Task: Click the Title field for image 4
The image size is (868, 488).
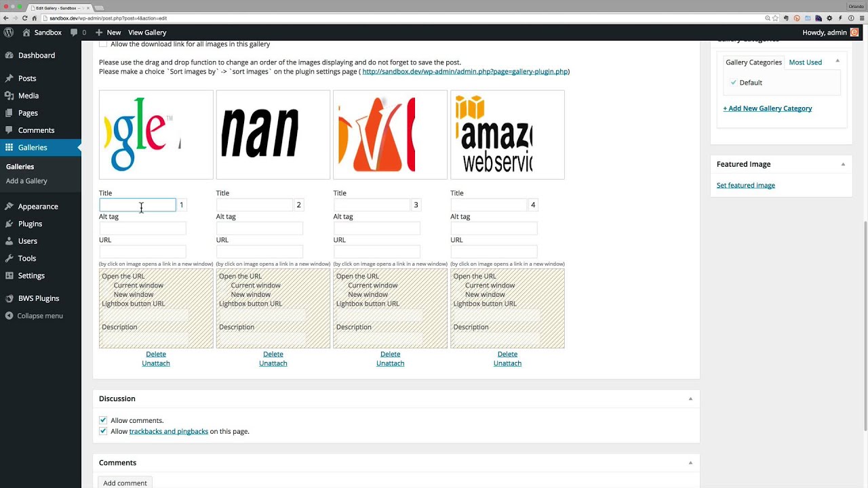Action: pyautogui.click(x=489, y=205)
